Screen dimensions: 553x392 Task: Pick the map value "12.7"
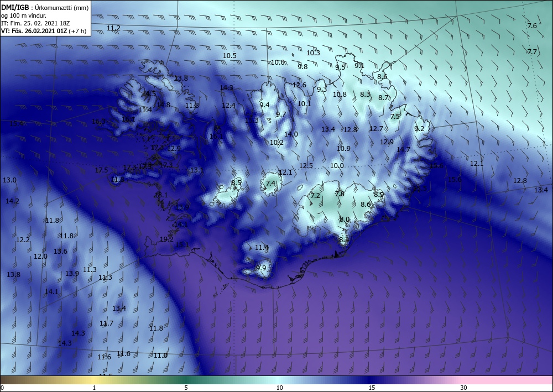[376, 129]
